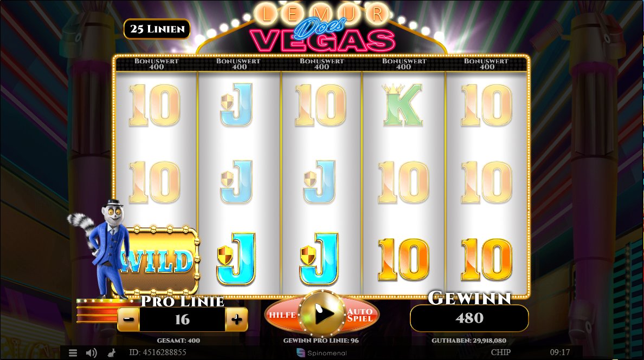Click the 25 Linien badge
This screenshot has width=644, height=360.
157,29
